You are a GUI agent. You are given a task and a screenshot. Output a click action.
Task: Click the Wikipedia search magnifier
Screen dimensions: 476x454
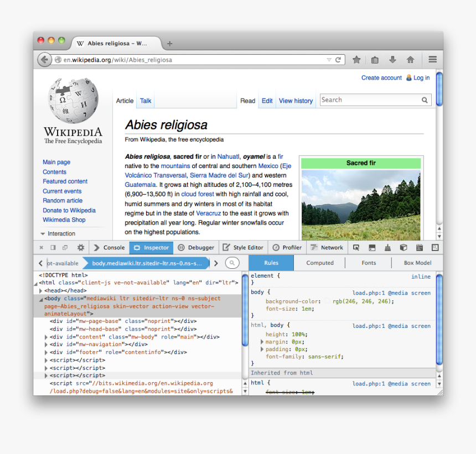coord(425,100)
